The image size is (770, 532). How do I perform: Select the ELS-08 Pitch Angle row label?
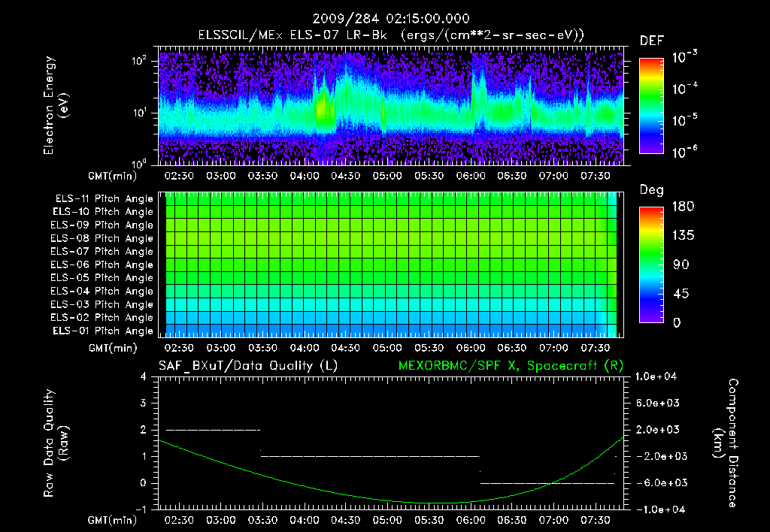tap(102, 238)
